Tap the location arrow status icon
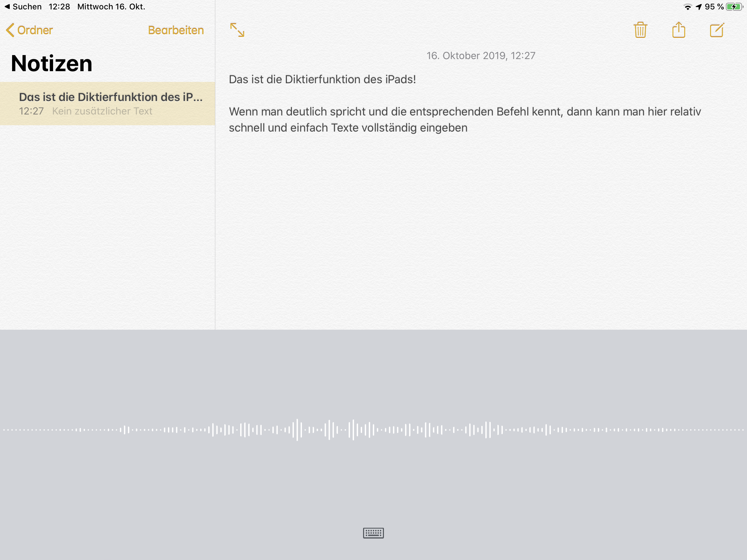The width and height of the screenshot is (747, 560). coord(699,7)
